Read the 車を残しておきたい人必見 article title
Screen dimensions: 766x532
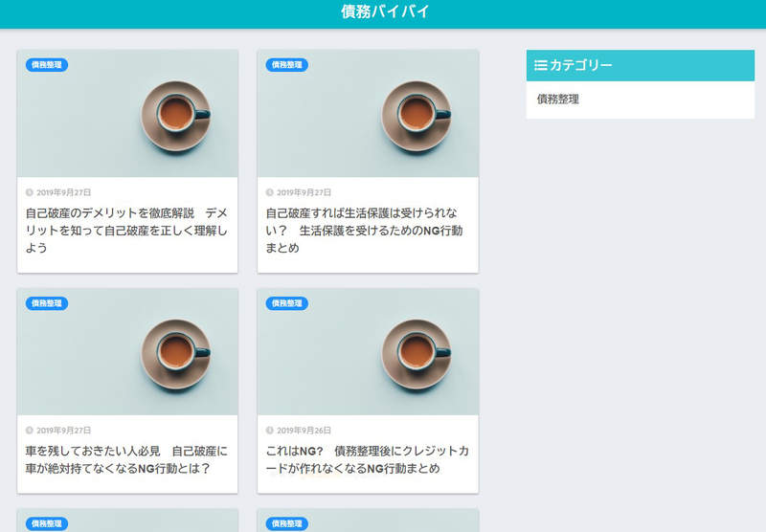[x=126, y=459]
